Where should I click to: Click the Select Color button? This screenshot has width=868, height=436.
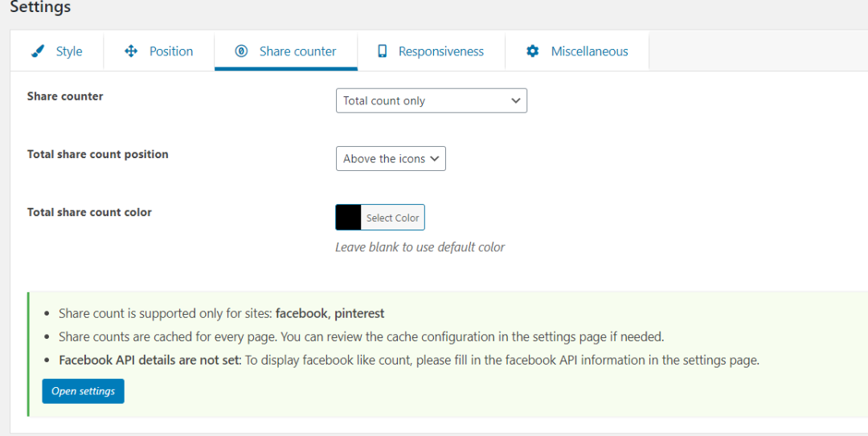coord(392,218)
